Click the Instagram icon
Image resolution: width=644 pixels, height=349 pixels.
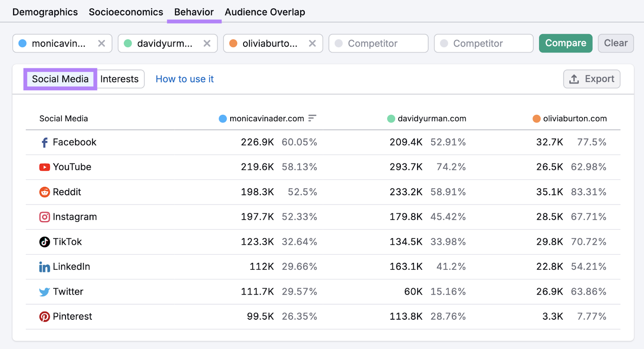[x=45, y=217]
